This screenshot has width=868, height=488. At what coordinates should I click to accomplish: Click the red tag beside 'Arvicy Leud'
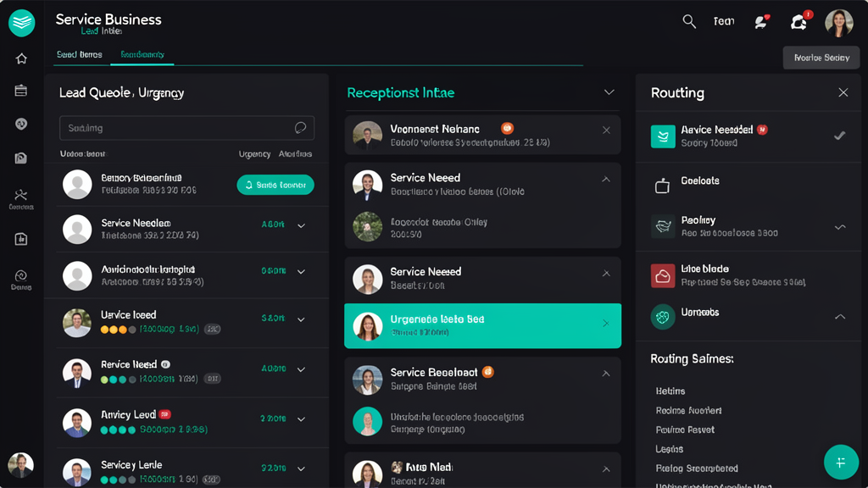coord(164,413)
